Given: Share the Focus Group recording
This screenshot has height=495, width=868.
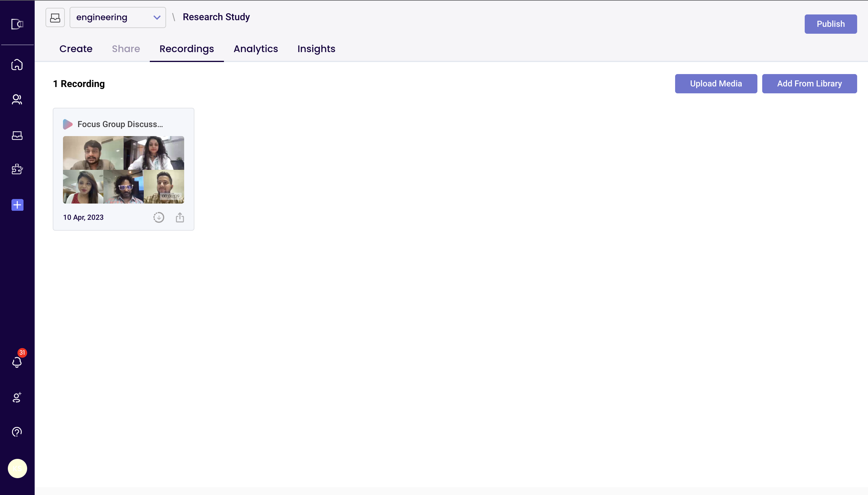Looking at the screenshot, I should [180, 218].
